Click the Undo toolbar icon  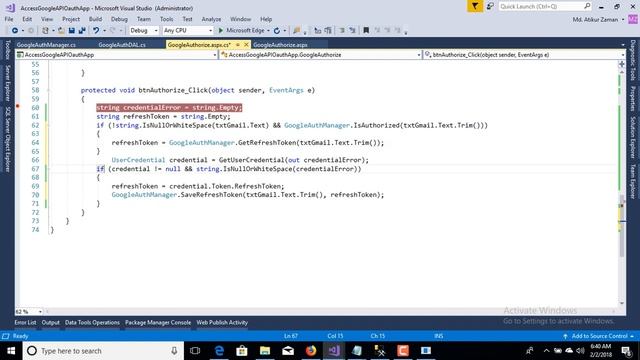(x=96, y=31)
